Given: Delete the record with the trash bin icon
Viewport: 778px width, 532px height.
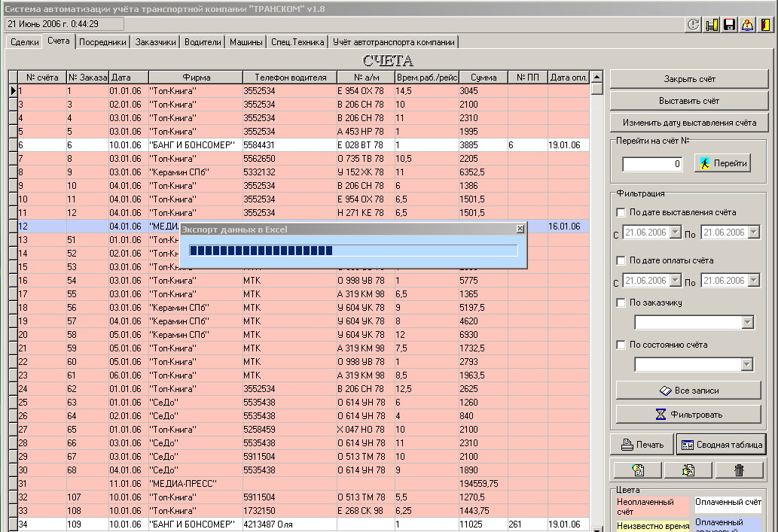Looking at the screenshot, I should coord(739,470).
